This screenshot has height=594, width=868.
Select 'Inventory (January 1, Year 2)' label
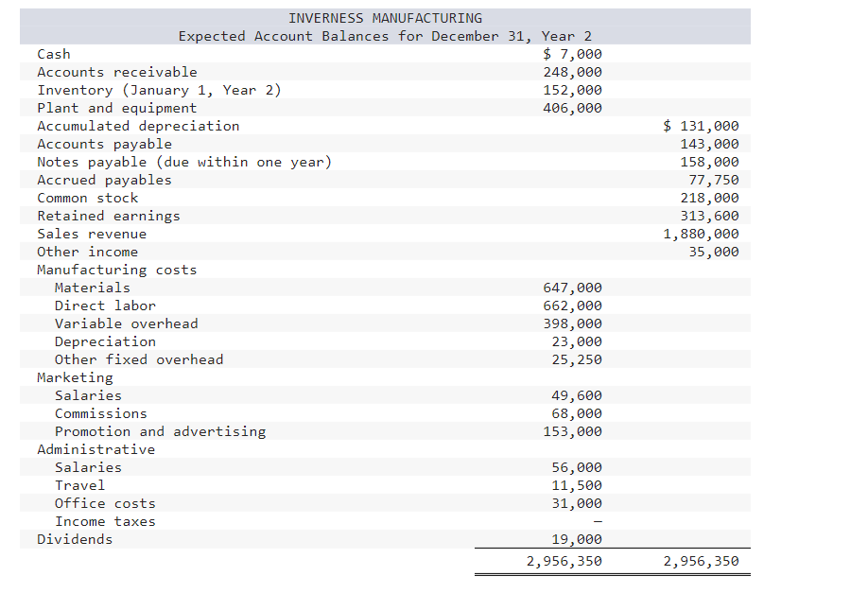coord(159,90)
